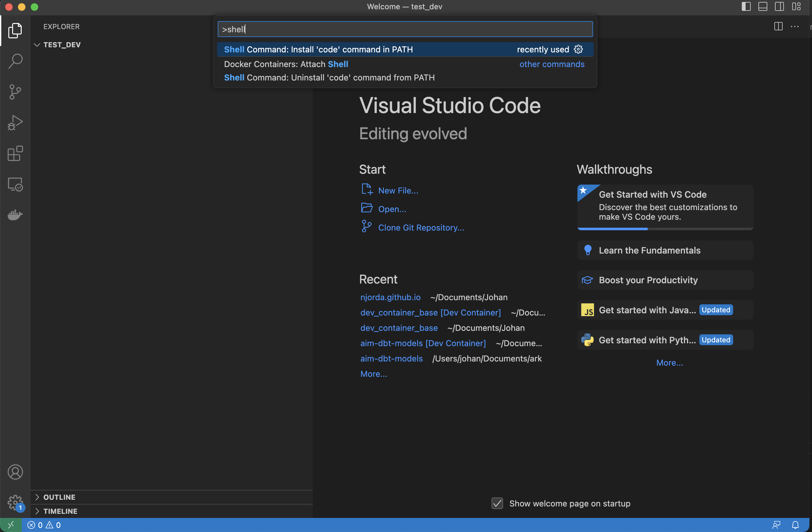812x532 pixels.
Task: Open the Manage gear menu
Action: [x=15, y=502]
